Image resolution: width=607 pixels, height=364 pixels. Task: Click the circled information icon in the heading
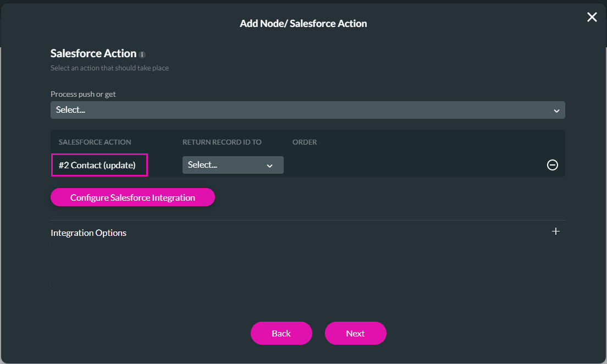(x=142, y=54)
